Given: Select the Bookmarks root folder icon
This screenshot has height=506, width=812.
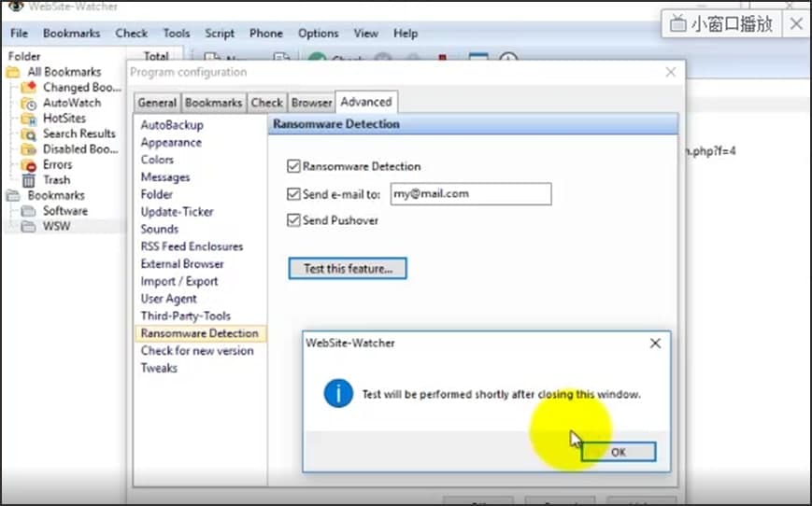Looking at the screenshot, I should pos(13,195).
